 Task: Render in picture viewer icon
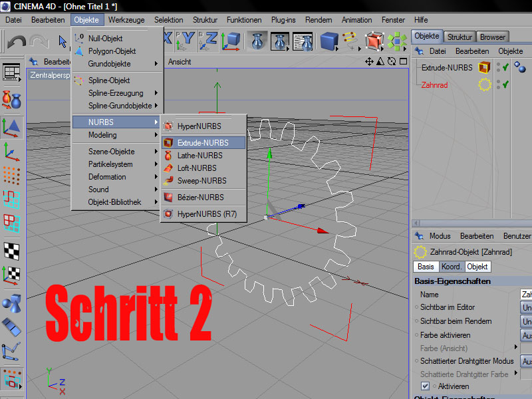280,41
